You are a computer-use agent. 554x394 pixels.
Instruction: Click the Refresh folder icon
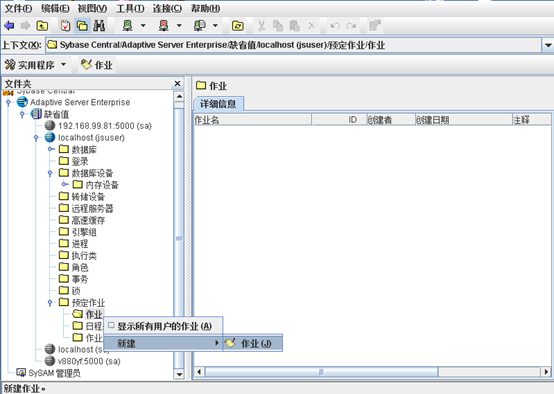(x=238, y=26)
